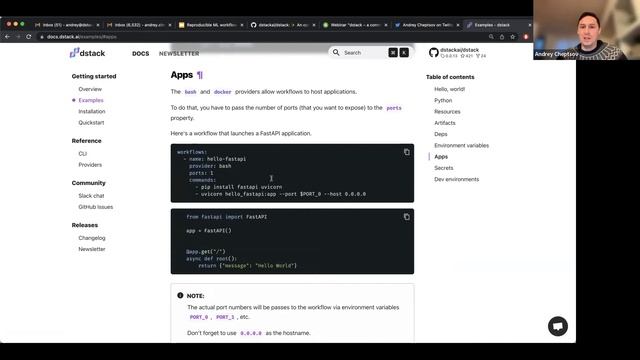Click the NOTE info icon
This screenshot has width=640, height=360.
180,296
